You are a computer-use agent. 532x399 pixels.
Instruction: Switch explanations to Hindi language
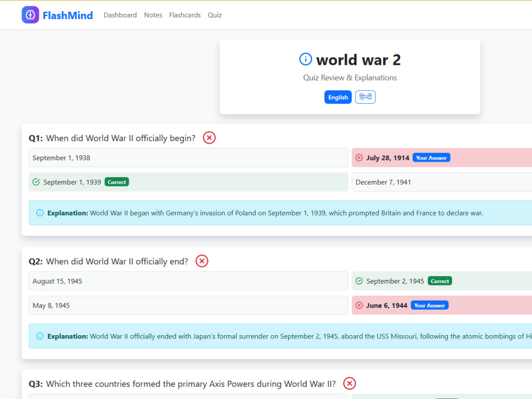365,97
